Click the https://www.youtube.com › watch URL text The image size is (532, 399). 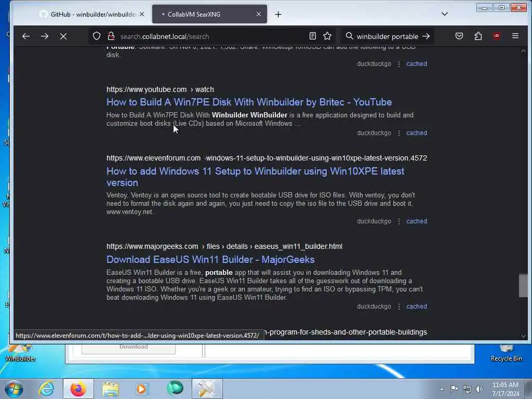(x=160, y=89)
